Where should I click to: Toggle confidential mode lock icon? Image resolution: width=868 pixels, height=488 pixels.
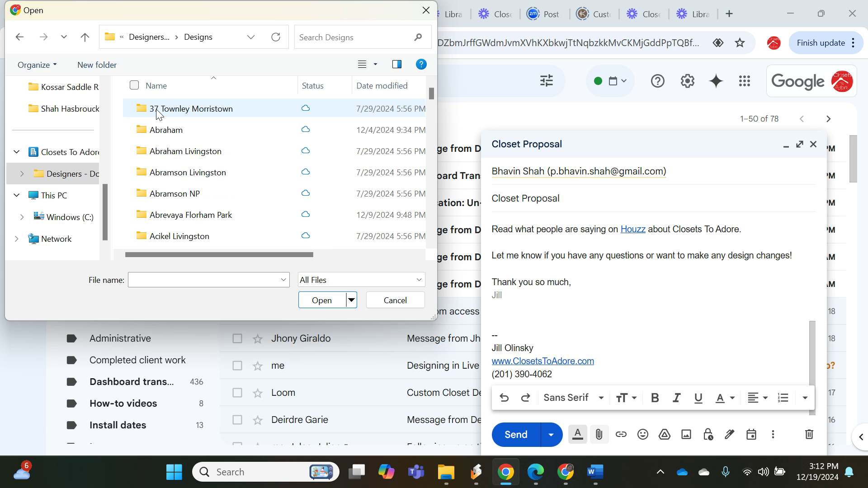point(708,435)
